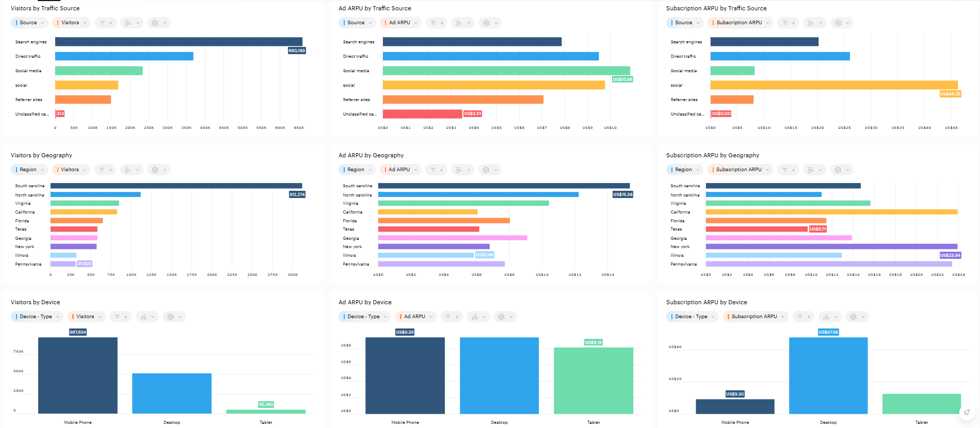
Task: Click column chart type icon in Visitors by Device
Action: click(147, 317)
